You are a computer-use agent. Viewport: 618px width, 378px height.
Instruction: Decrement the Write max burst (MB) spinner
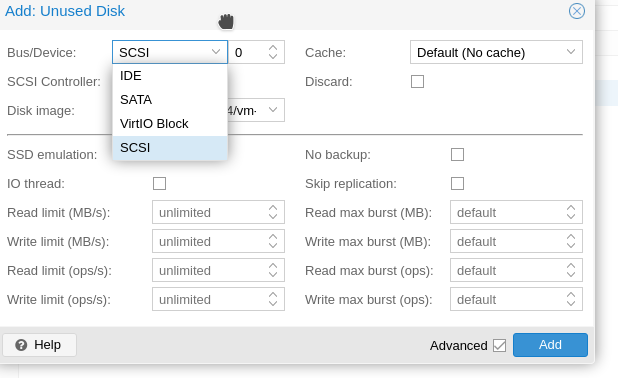(x=571, y=246)
